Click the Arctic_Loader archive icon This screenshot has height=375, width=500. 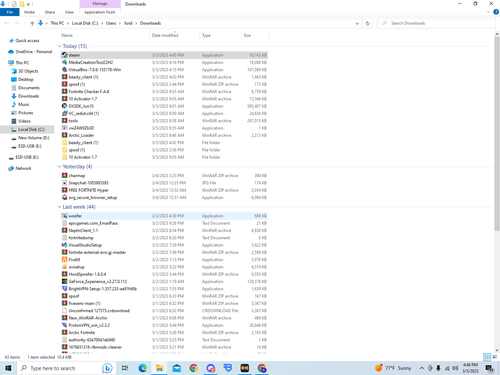[x=65, y=135]
